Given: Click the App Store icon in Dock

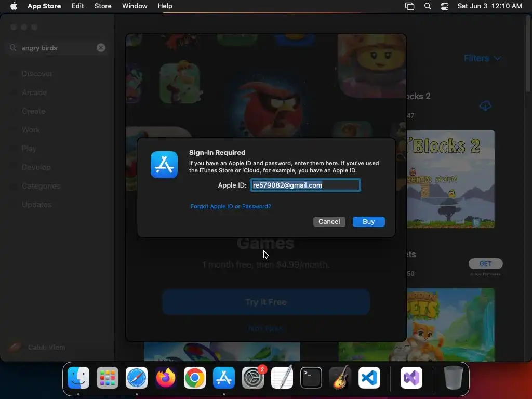Looking at the screenshot, I should pos(223,378).
